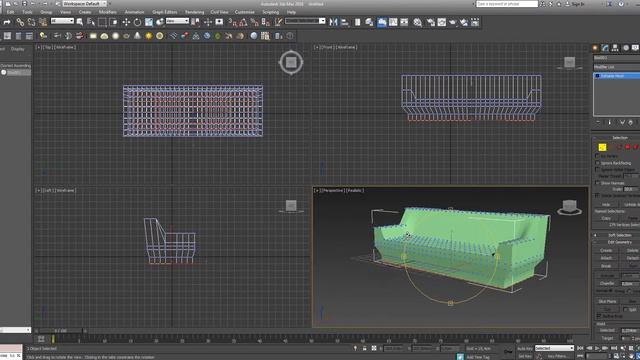640x360 pixels.
Task: Click the cone primitive icon in second toolbar
Action: click(138, 36)
